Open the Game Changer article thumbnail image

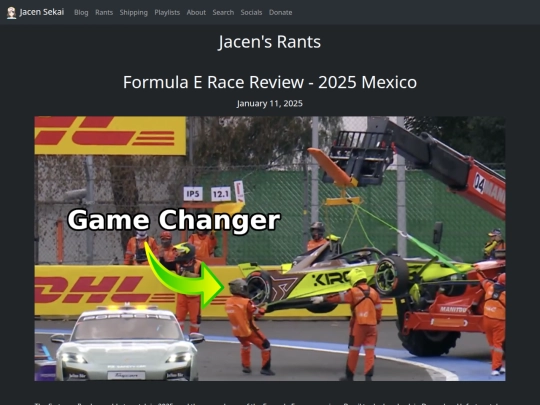tap(270, 248)
